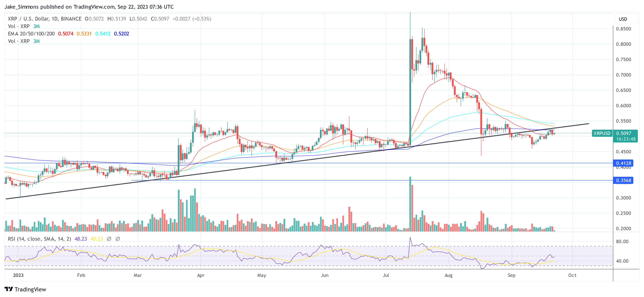Select the 0.4128 horizontal level label
Image resolution: width=644 pixels, height=297 pixels.
tap(623, 163)
